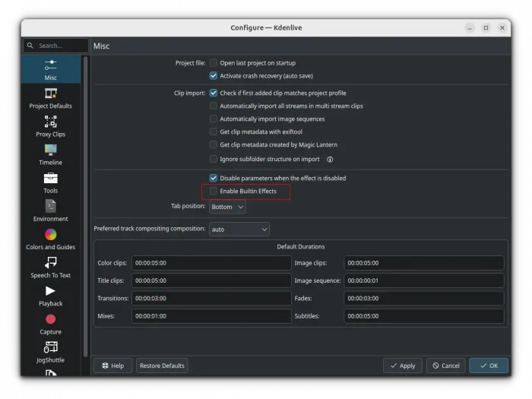This screenshot has height=399, width=532.
Task: Click the Cancel button
Action: click(x=446, y=366)
